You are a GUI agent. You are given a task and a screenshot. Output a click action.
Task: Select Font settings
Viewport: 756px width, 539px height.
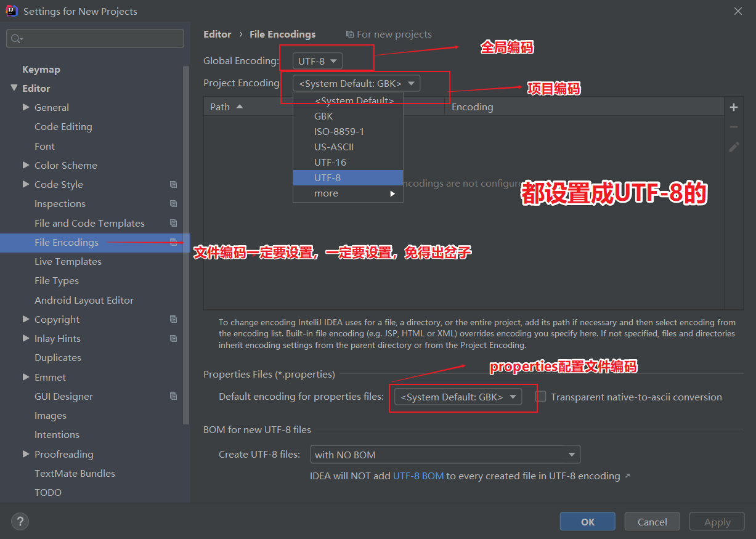pyautogui.click(x=44, y=146)
